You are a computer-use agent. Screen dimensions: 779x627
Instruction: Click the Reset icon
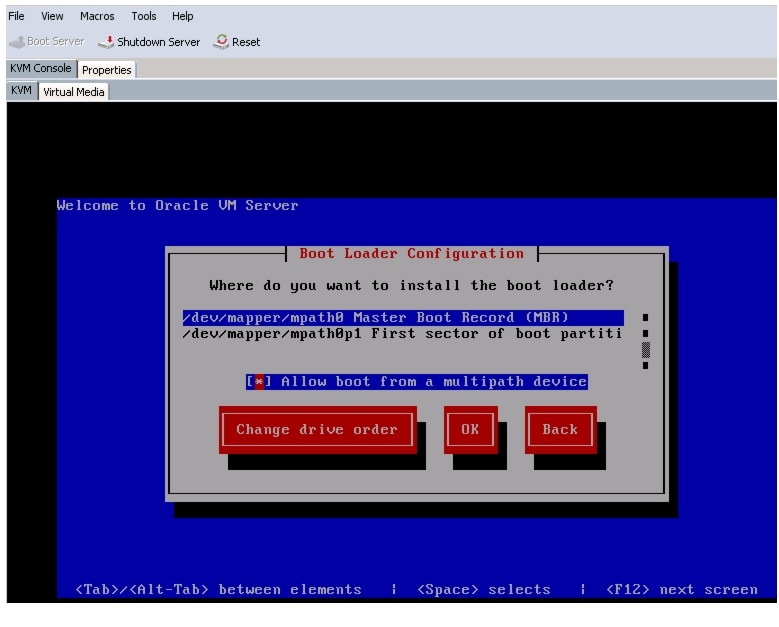point(221,42)
